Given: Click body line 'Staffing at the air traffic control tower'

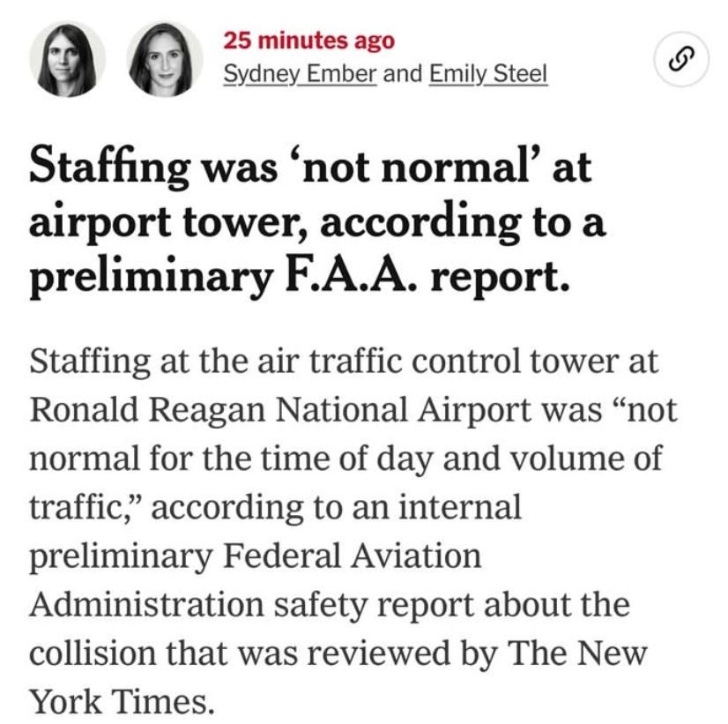Looking at the screenshot, I should coord(345,362).
